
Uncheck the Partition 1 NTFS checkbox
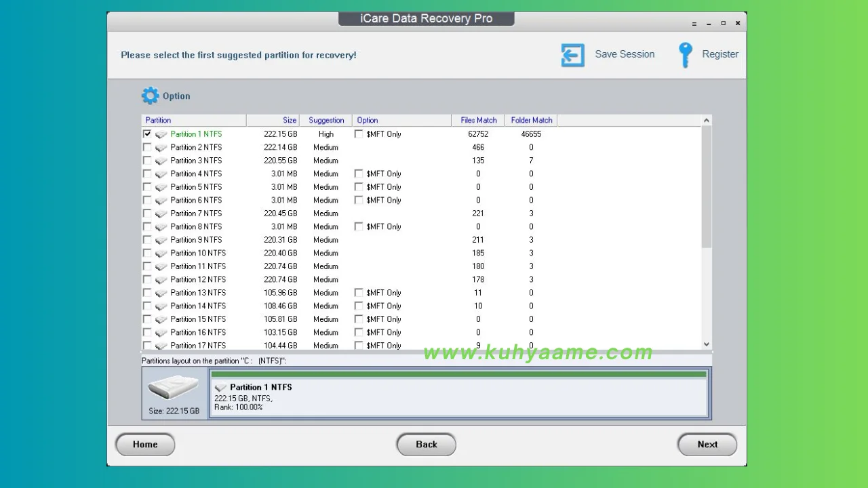(x=147, y=134)
